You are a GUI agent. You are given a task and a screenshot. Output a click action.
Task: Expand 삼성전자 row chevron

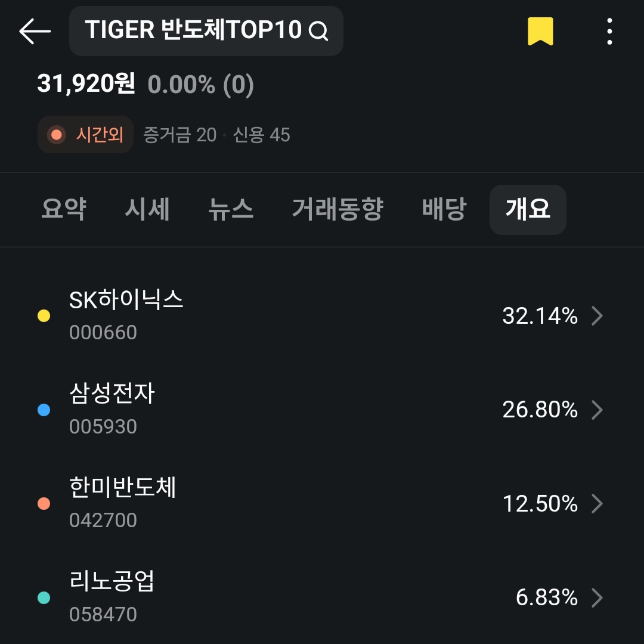(596, 410)
